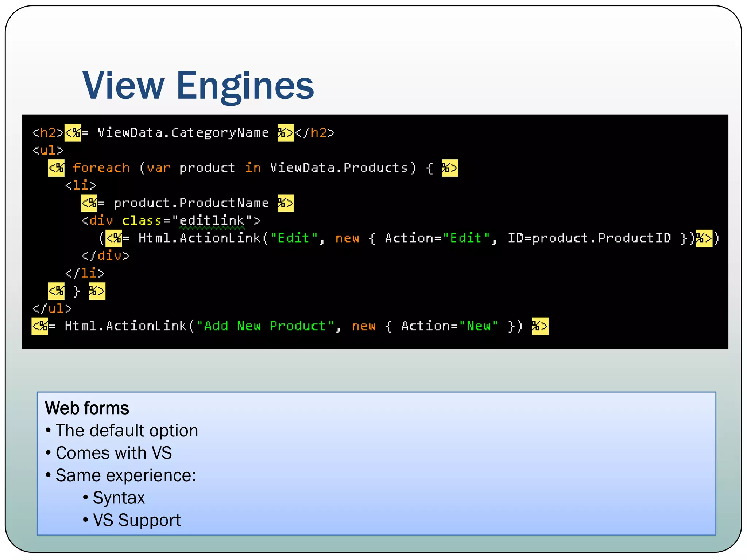Click the 'Web forms' heading
This screenshot has width=747, height=560.
click(87, 408)
